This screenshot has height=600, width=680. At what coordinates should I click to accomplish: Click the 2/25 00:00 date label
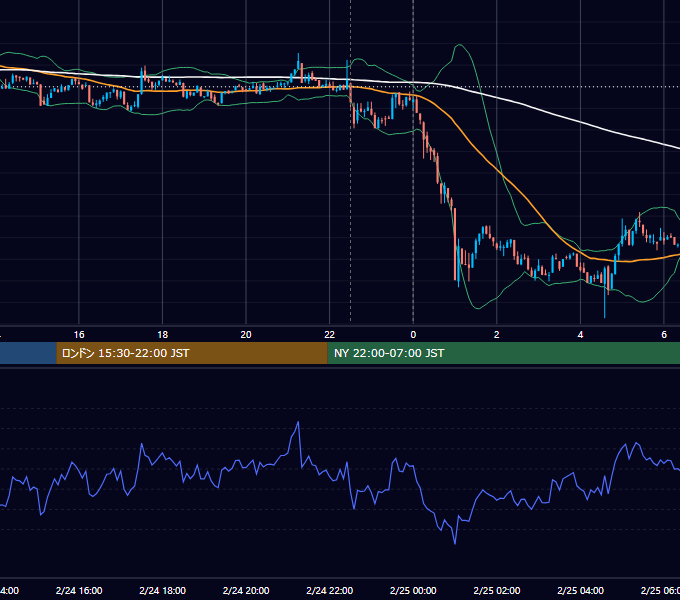413,590
